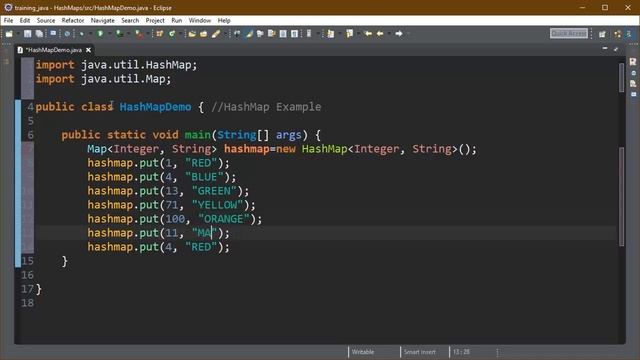Click cursor position '13 : 28' in status bar
Viewport: 640px width, 360px height.
[x=461, y=352]
